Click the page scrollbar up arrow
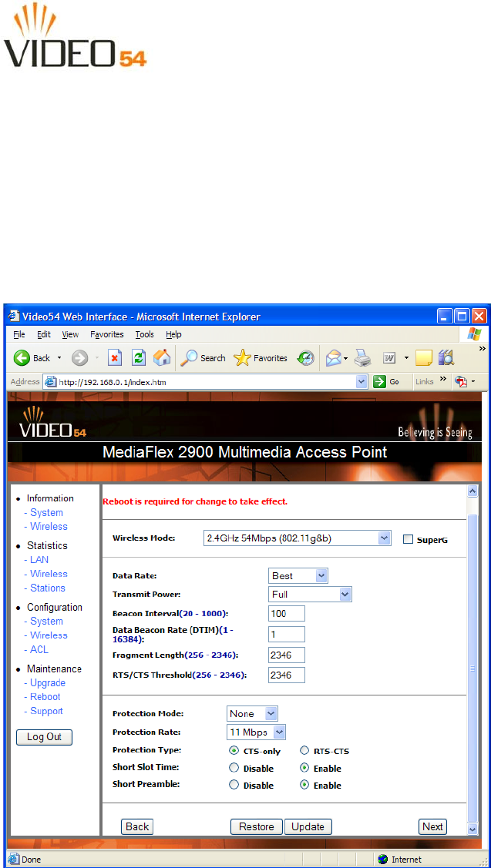Image resolution: width=491 pixels, height=868 pixels. [x=473, y=491]
